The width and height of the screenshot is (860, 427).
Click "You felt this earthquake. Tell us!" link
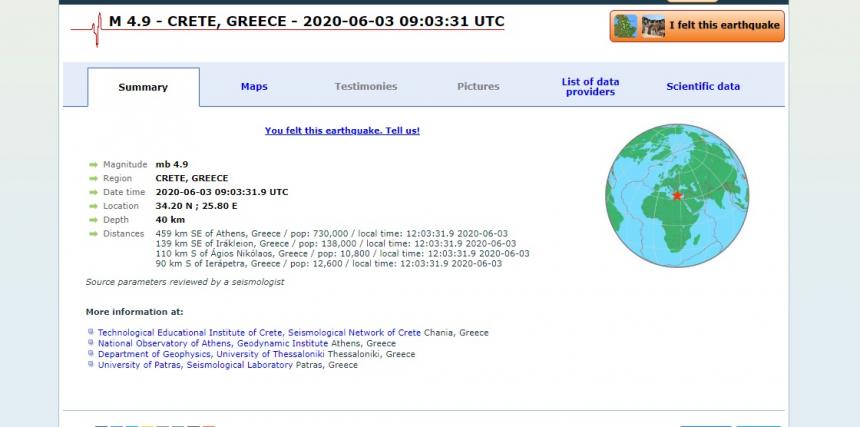click(x=342, y=131)
